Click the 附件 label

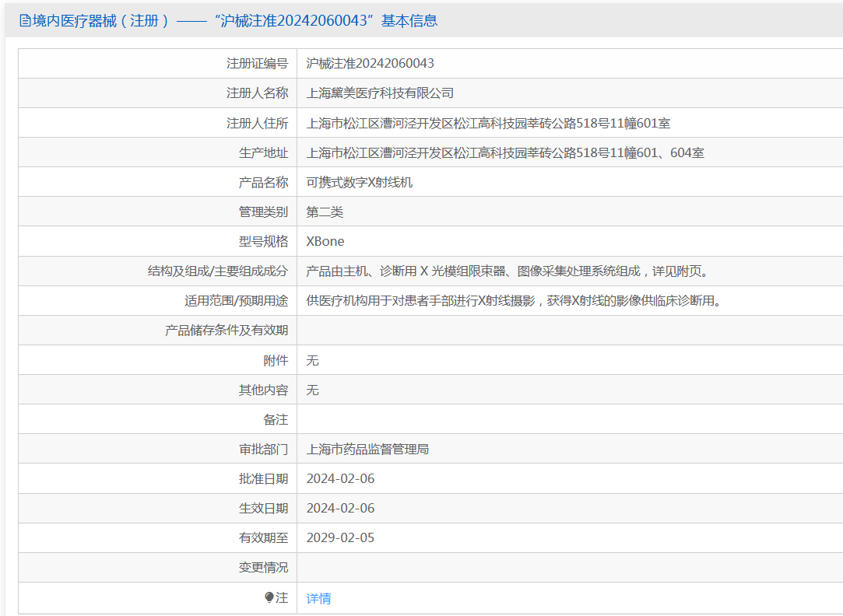(x=276, y=360)
